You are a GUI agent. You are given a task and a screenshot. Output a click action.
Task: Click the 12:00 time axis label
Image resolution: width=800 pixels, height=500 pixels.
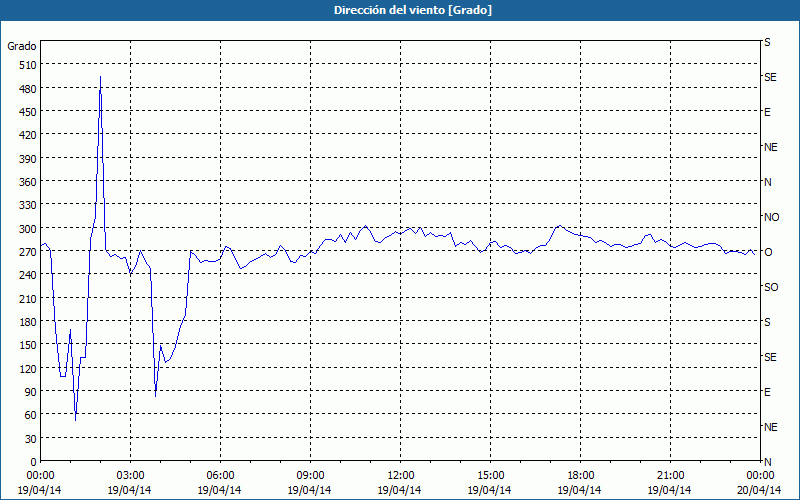(x=401, y=476)
